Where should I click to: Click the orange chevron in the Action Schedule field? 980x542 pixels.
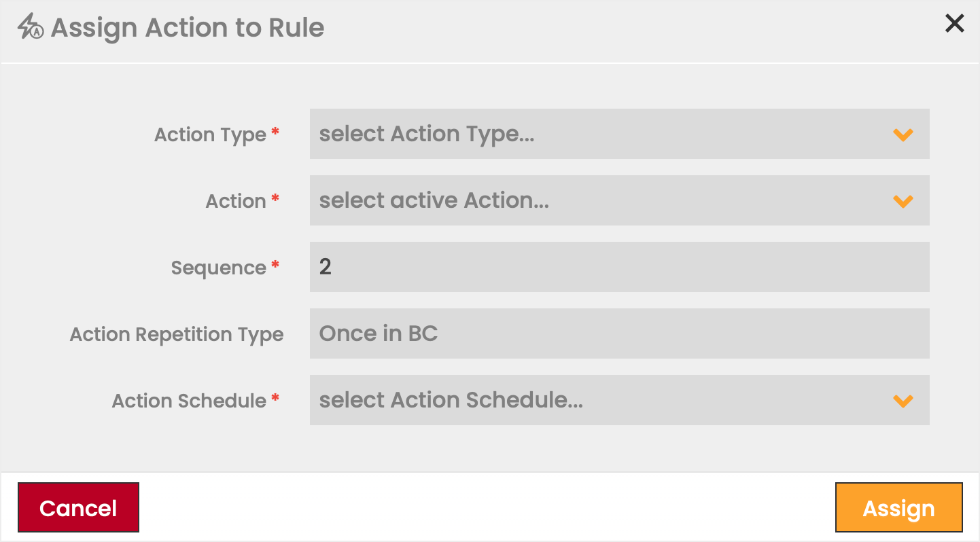pos(903,401)
